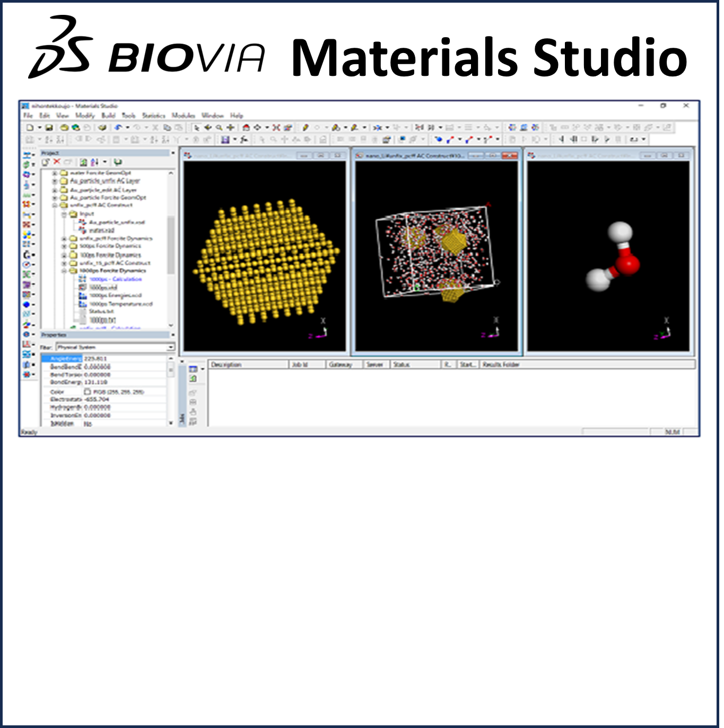This screenshot has height=728, width=724.
Task: Open the Jobs panel view dropdown arrow
Action: click(x=203, y=369)
